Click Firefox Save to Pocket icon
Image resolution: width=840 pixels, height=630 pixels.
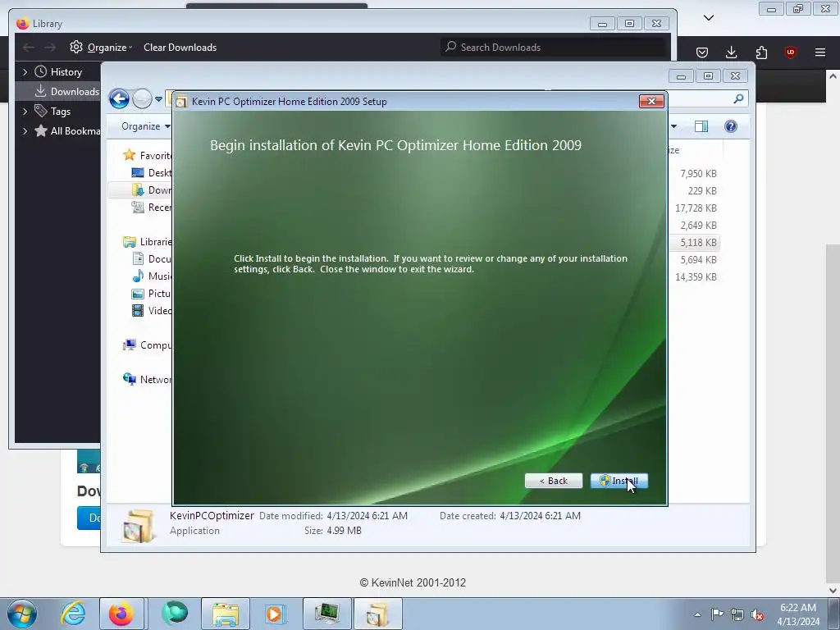pos(702,52)
